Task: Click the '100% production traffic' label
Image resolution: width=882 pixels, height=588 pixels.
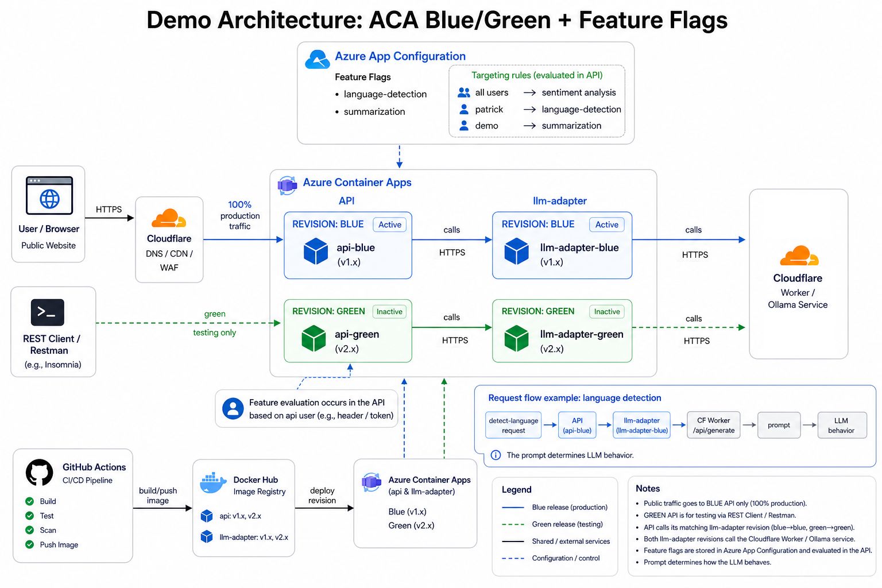Action: (240, 215)
